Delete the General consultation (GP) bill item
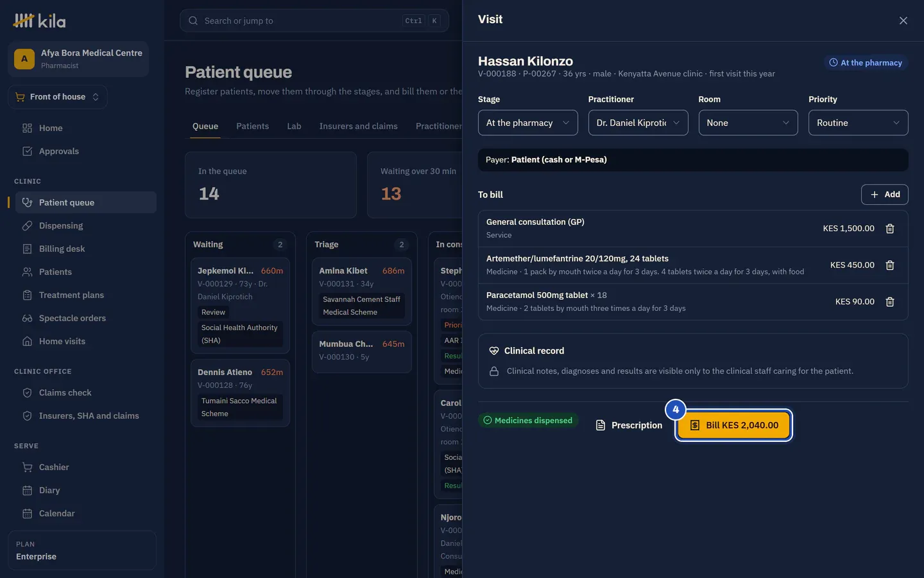Viewport: 924px width, 578px height. [890, 229]
